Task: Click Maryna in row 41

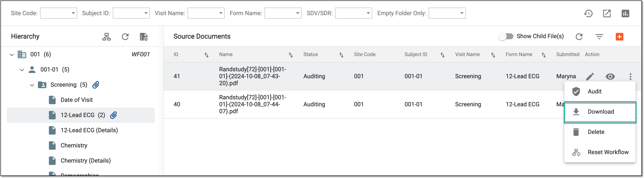Action: (x=566, y=76)
